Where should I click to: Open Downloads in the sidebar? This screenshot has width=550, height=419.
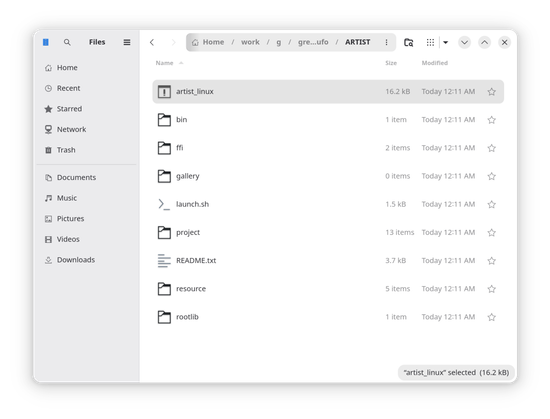86,260
